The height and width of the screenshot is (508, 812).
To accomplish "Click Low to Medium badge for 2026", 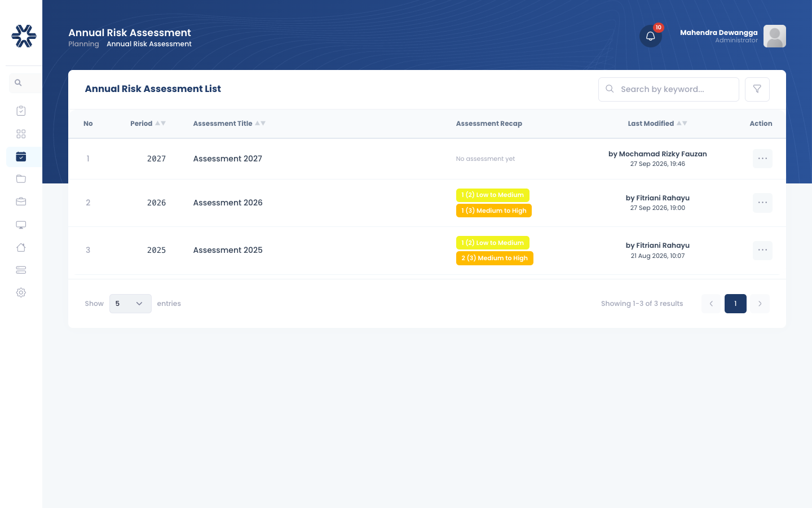I will (x=493, y=195).
